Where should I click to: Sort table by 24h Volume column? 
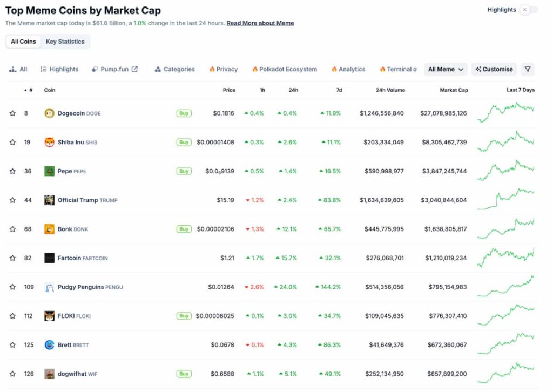390,90
